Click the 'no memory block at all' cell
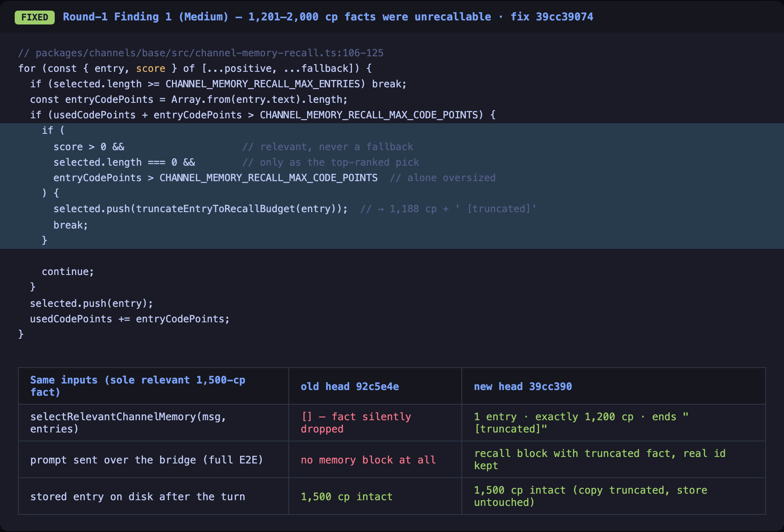This screenshot has height=532, width=784. coord(375,459)
